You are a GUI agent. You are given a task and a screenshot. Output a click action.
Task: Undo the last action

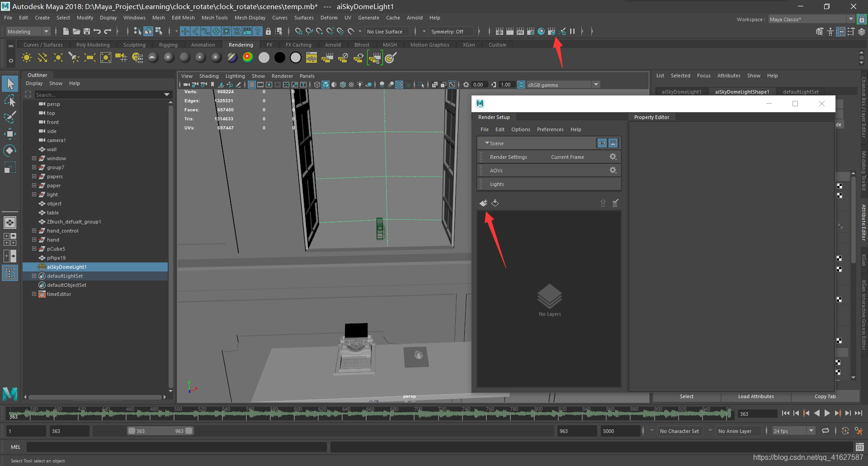(x=97, y=31)
